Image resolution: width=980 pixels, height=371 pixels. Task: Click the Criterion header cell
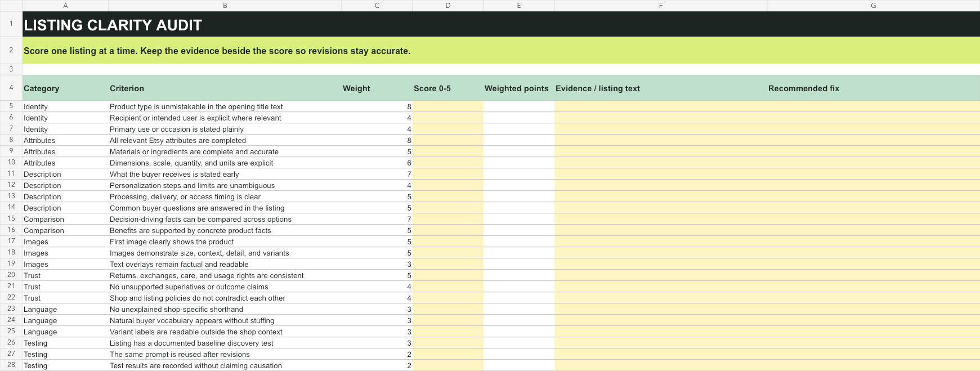pyautogui.click(x=225, y=88)
